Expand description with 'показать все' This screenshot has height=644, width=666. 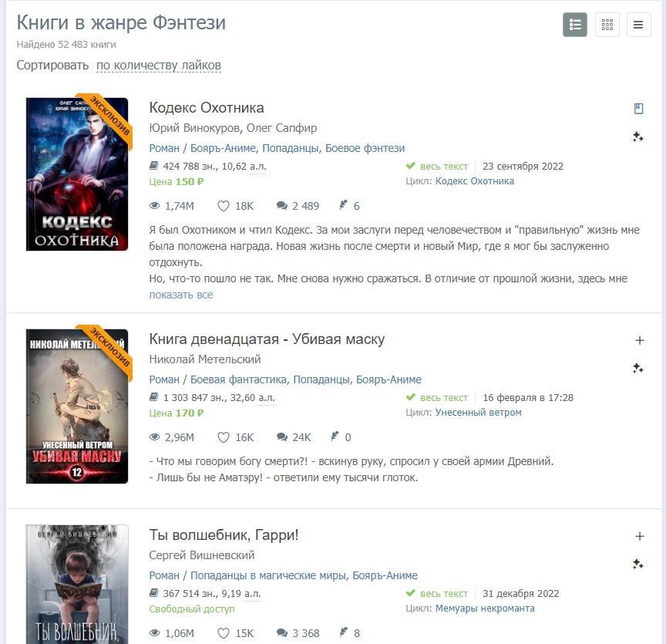click(181, 295)
